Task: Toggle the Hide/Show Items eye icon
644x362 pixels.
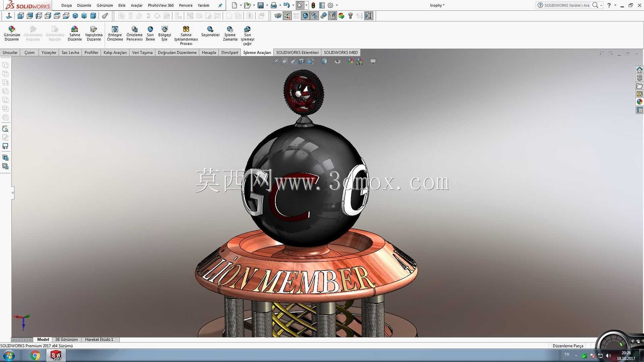Action: click(338, 61)
